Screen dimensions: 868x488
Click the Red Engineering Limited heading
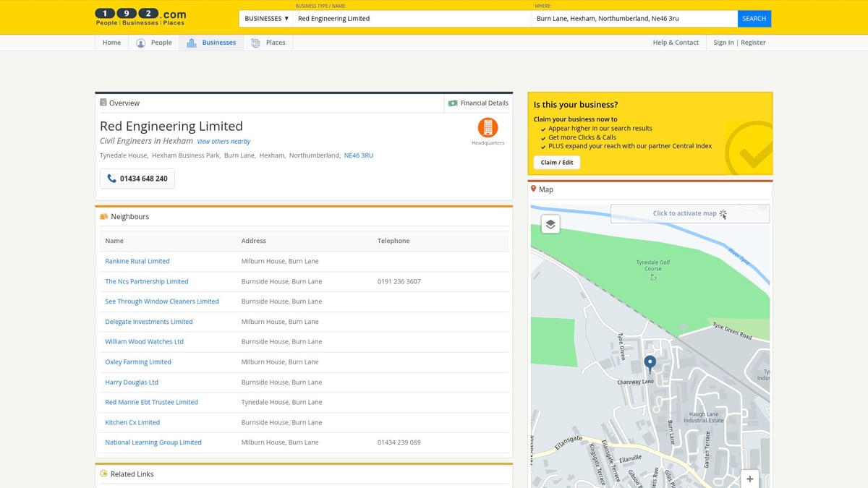[x=171, y=126]
